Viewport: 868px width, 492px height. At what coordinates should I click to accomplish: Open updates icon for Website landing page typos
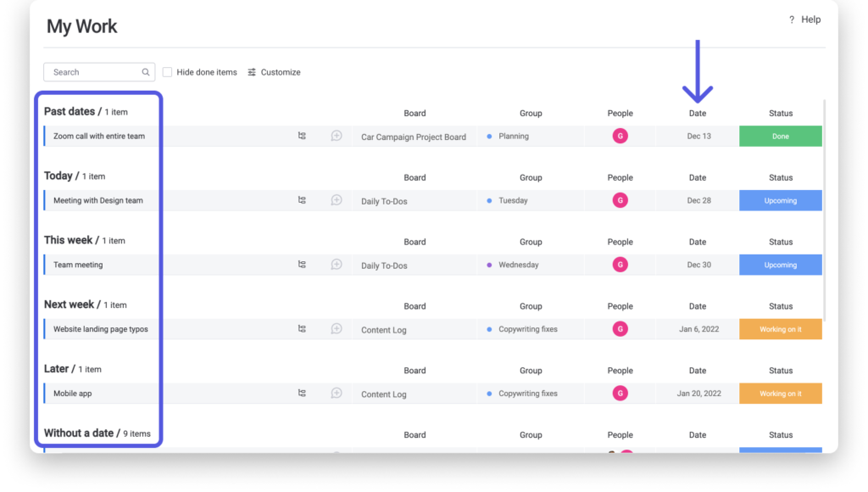337,329
